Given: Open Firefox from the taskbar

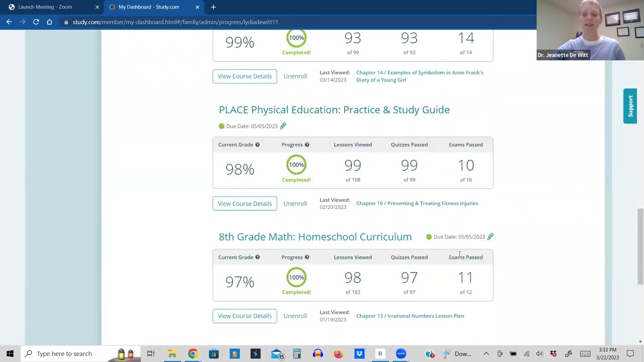Looking at the screenshot, I should coord(338,353).
